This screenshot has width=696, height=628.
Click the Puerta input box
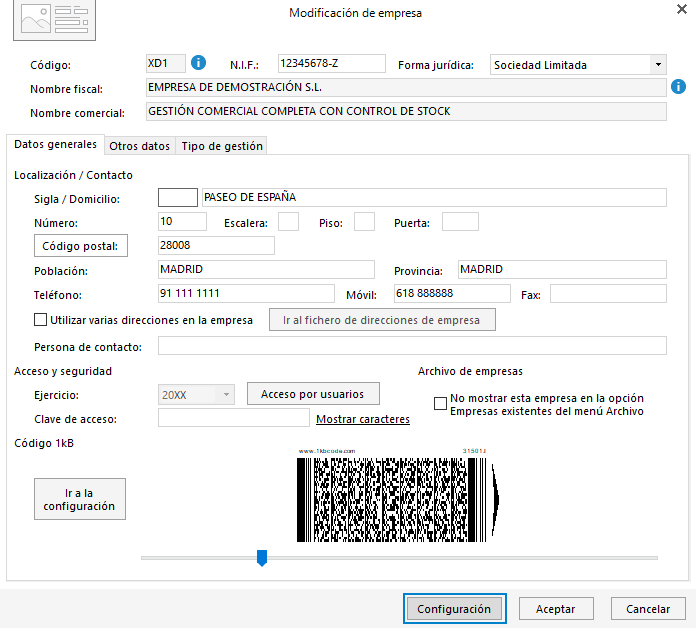click(x=460, y=221)
